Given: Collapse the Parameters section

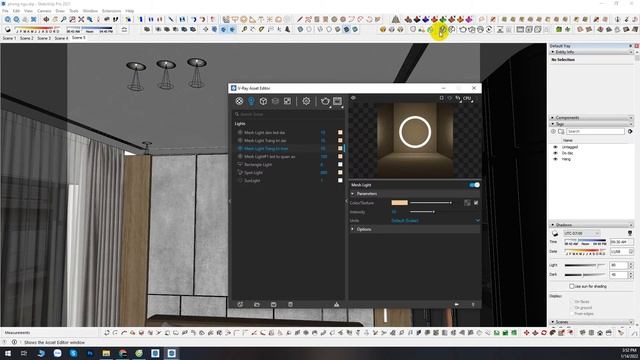Looking at the screenshot, I should (x=353, y=194).
